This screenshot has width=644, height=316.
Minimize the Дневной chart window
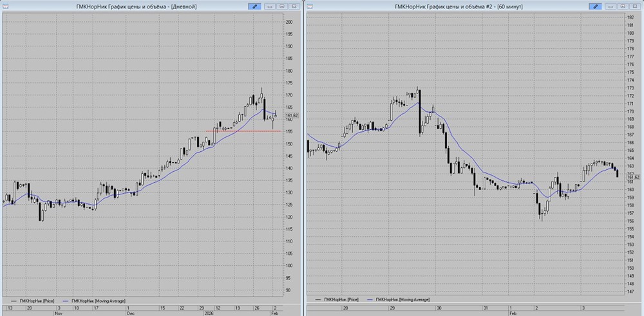(x=270, y=6)
